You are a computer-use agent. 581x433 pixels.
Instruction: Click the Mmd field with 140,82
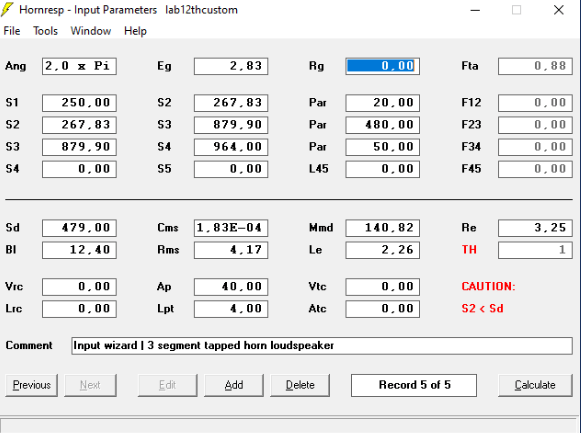pyautogui.click(x=383, y=228)
